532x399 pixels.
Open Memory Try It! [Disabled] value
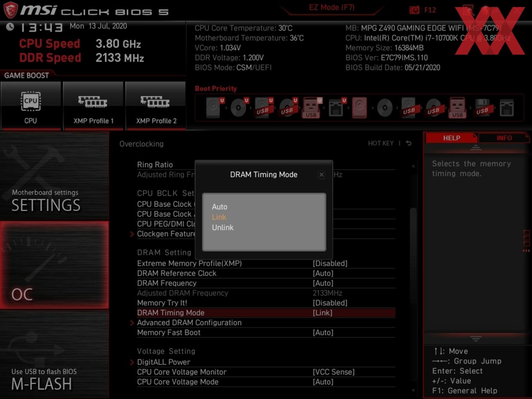330,303
